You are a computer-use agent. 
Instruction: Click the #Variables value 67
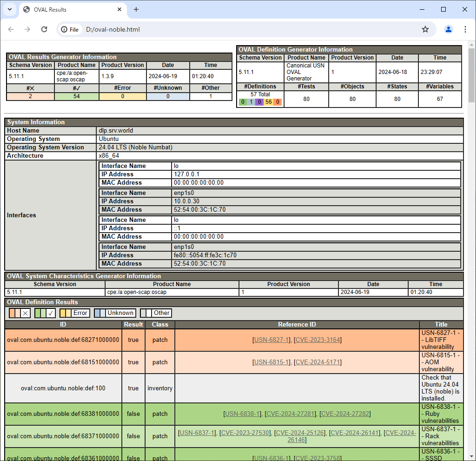click(x=440, y=99)
